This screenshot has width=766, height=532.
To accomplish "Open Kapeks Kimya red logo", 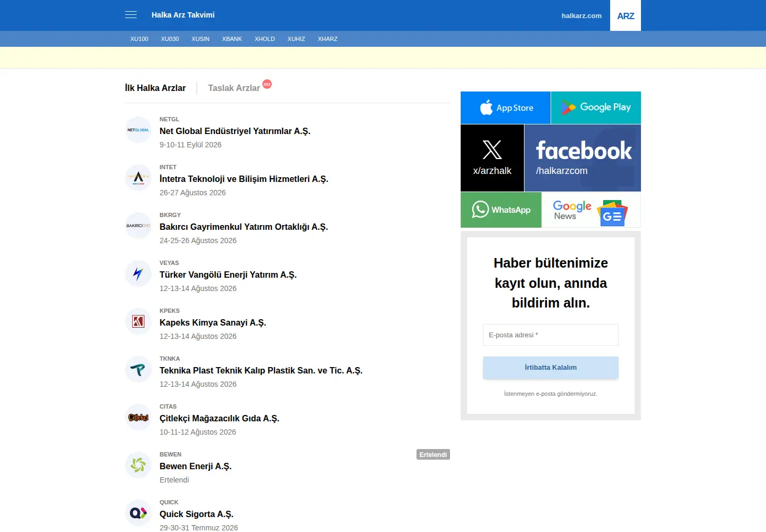I will [x=138, y=321].
